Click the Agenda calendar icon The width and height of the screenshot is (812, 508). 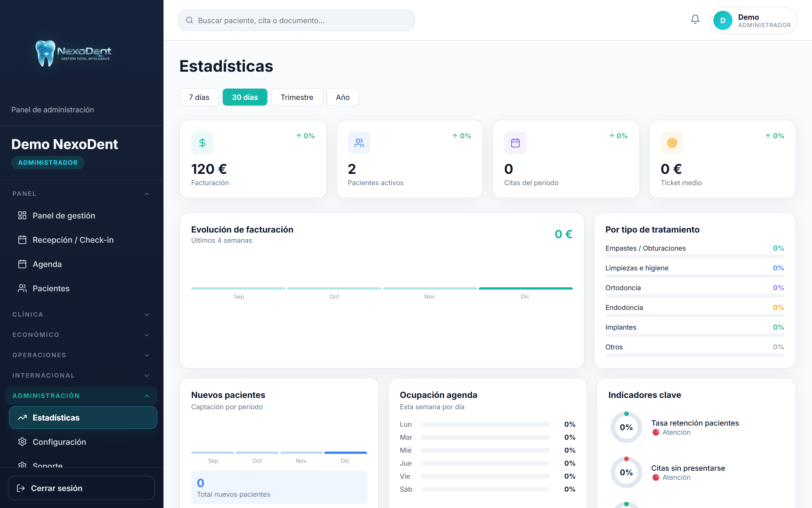tap(22, 264)
